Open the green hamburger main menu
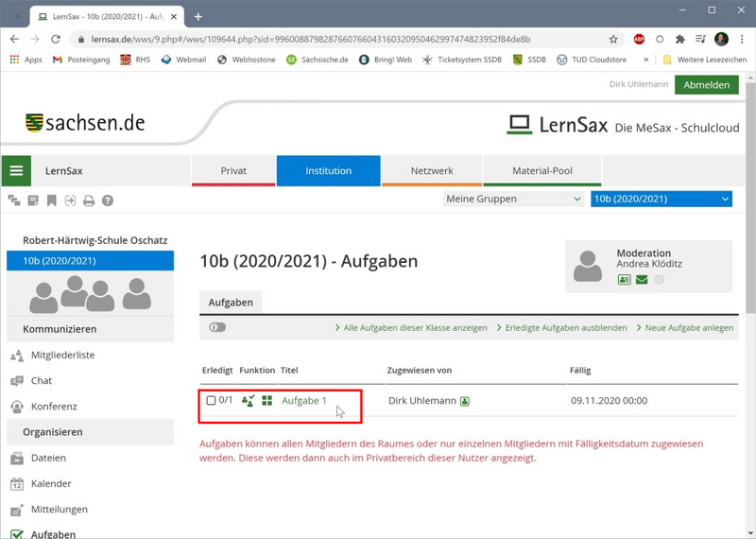 pyautogui.click(x=16, y=171)
